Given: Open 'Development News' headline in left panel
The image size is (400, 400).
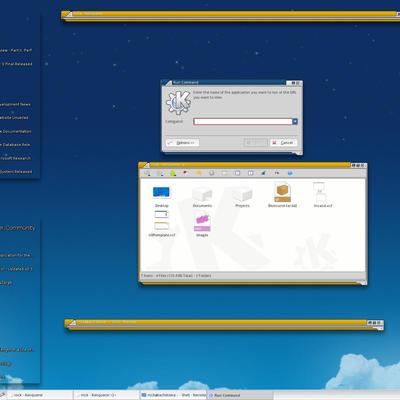Looking at the screenshot, I should click(15, 104).
